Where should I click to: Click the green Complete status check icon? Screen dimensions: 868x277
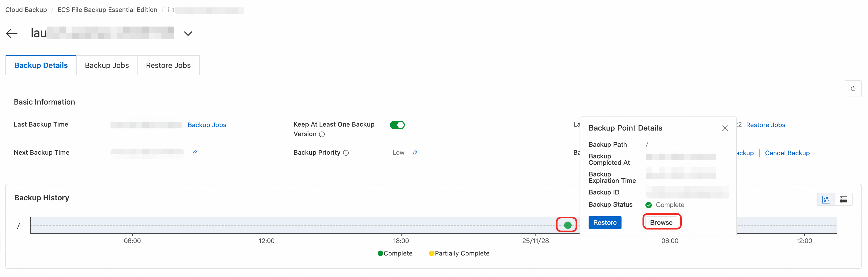click(649, 205)
